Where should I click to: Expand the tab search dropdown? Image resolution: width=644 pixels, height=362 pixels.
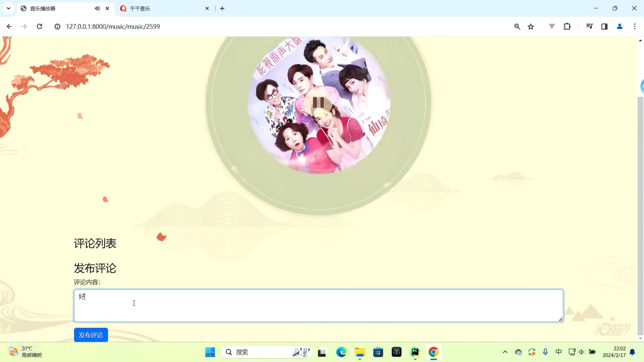(x=9, y=9)
